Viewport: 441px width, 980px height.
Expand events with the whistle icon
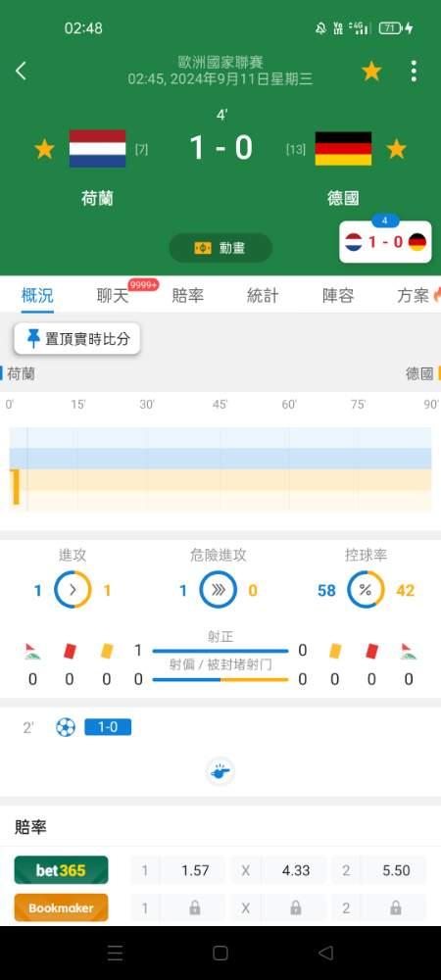tap(220, 771)
